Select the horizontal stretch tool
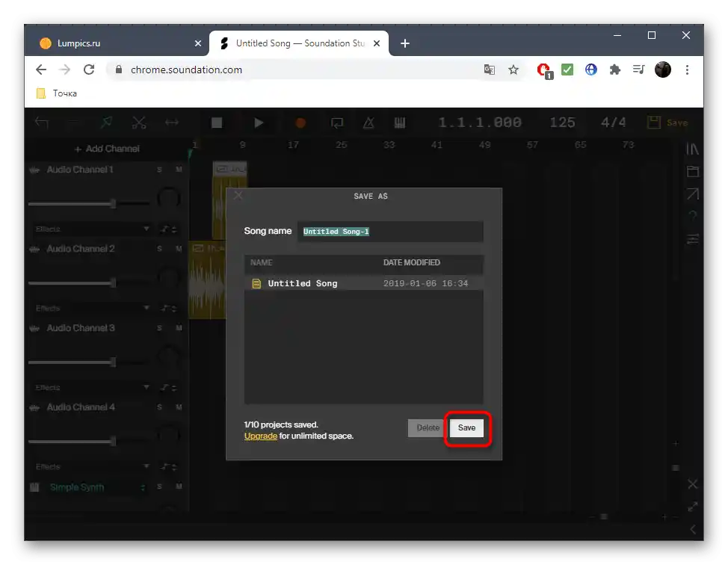The width and height of the screenshot is (728, 565). 172,123
